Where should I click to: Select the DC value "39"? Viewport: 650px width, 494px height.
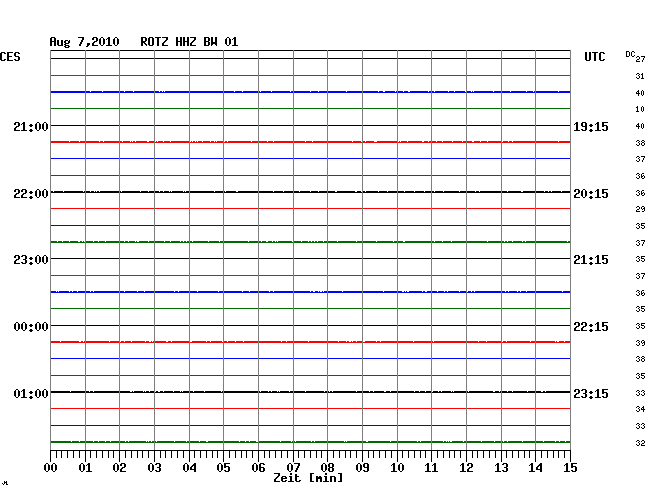pos(640,343)
